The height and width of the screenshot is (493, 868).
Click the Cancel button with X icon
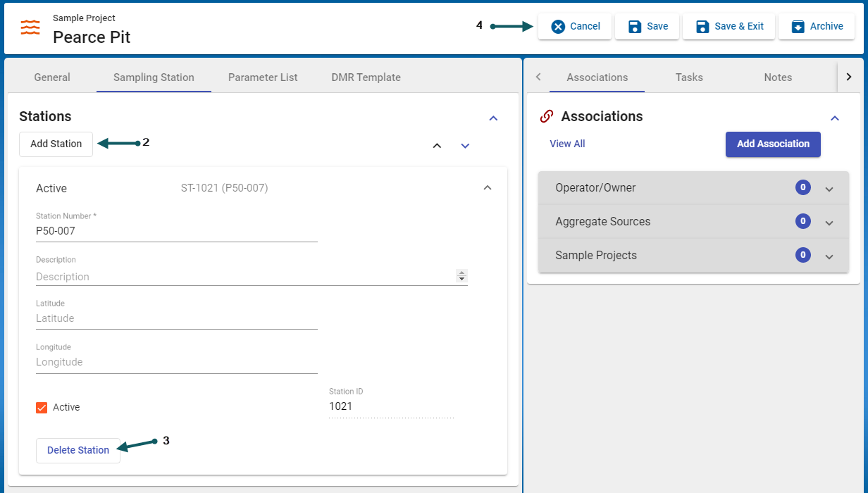pos(575,27)
